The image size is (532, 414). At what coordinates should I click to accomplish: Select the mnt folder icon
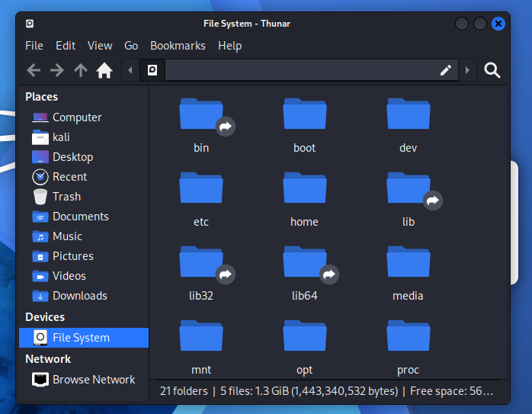tap(201, 336)
